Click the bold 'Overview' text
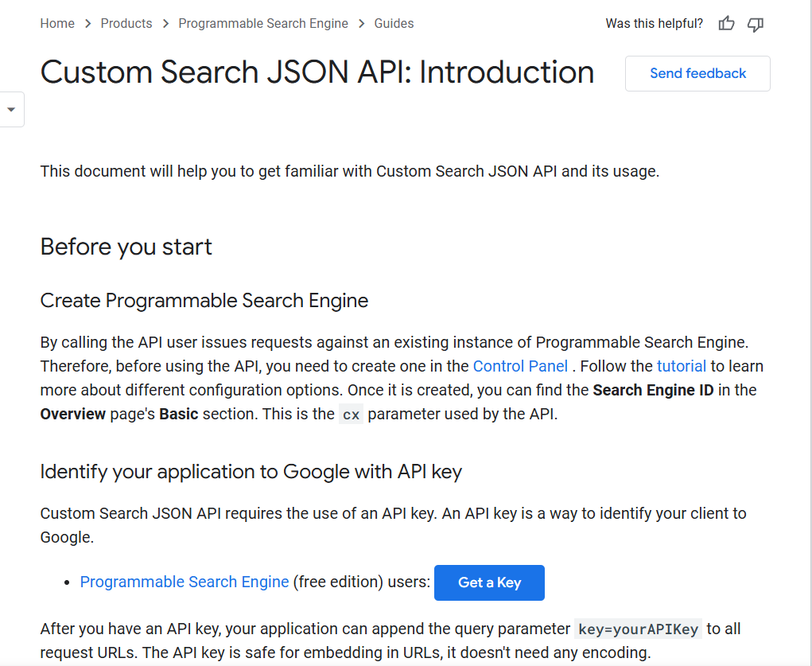This screenshot has width=812, height=666. tap(73, 414)
